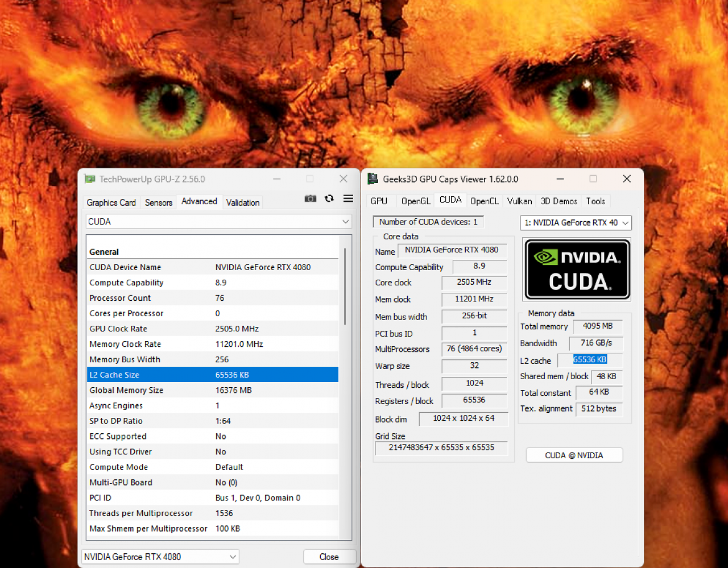Open the Tools tab in GPU Caps Viewer
This screenshot has width=728, height=568.
coord(595,201)
